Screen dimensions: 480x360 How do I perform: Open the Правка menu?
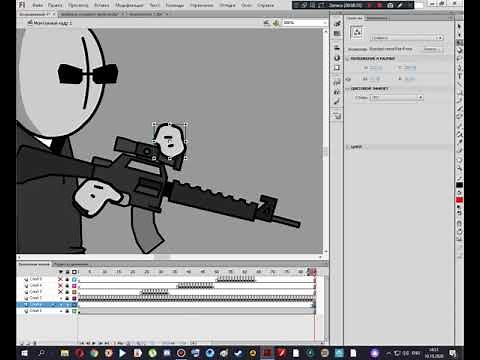point(55,5)
